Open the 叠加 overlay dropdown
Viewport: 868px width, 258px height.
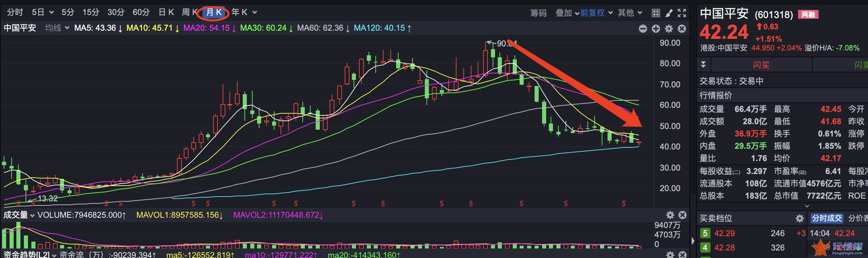[x=567, y=13]
